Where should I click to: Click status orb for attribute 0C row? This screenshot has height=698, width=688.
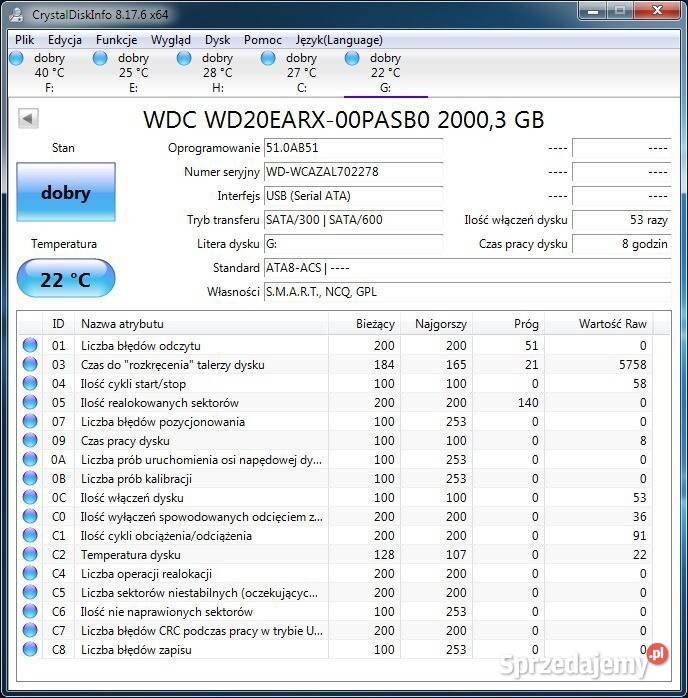tap(30, 497)
